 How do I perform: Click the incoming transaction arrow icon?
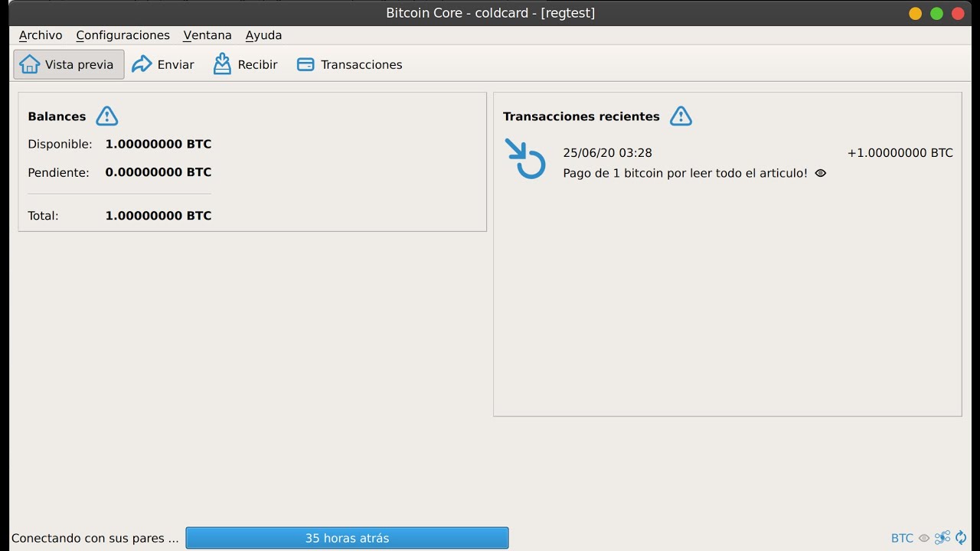point(525,159)
